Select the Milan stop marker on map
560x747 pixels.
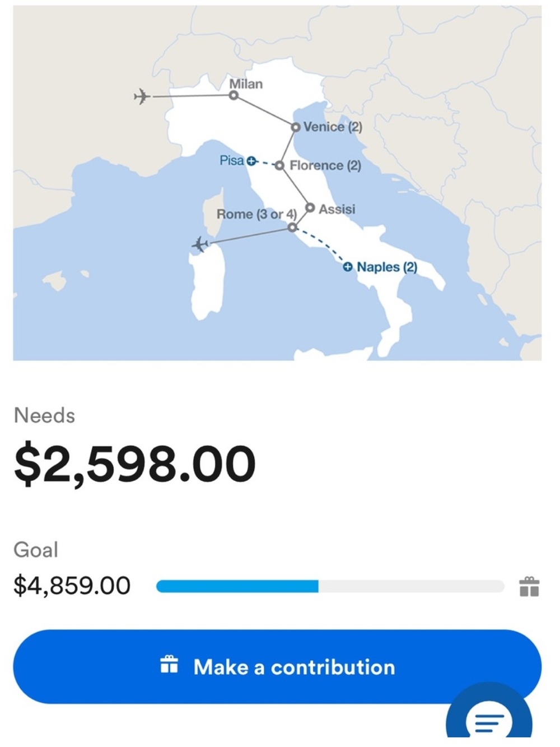click(x=234, y=95)
